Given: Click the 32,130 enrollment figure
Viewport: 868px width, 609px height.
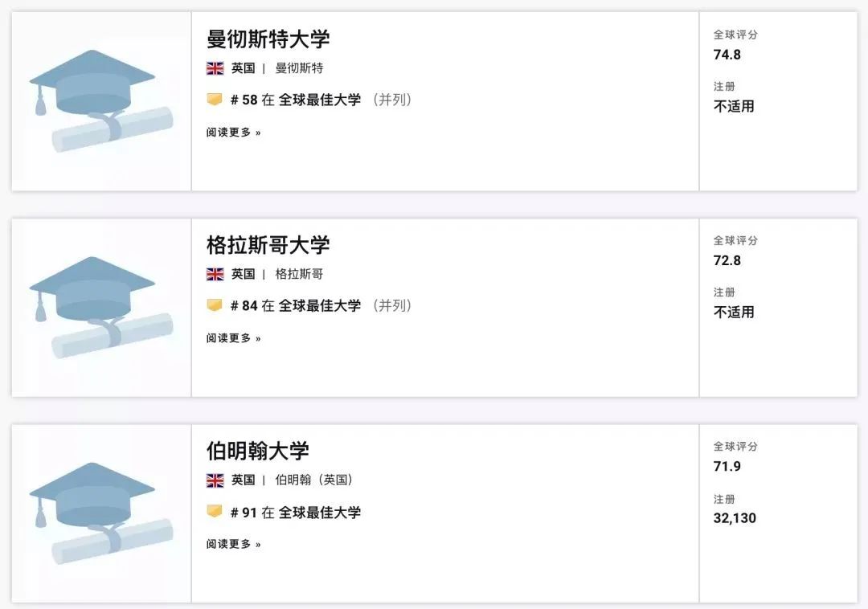Looking at the screenshot, I should [735, 518].
